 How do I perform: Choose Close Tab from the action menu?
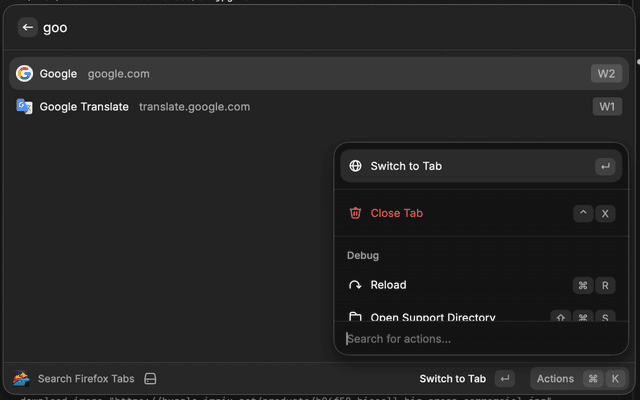450,213
